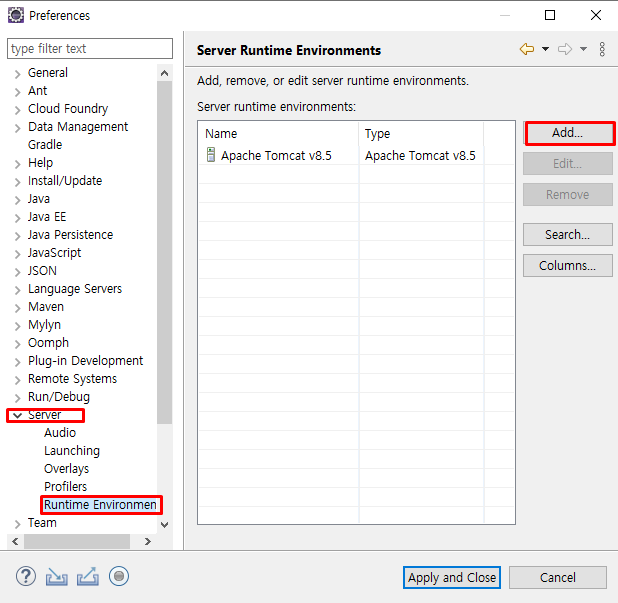This screenshot has width=618, height=603.
Task: Select Plug-in Development in the tree
Action: coord(85,361)
